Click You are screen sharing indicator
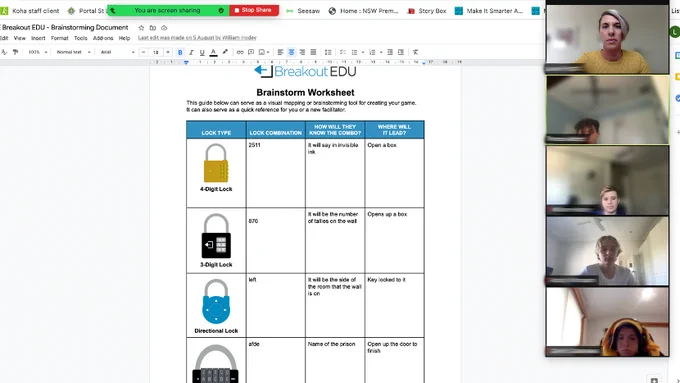Screen dimensions: 680x383 [167, 10]
